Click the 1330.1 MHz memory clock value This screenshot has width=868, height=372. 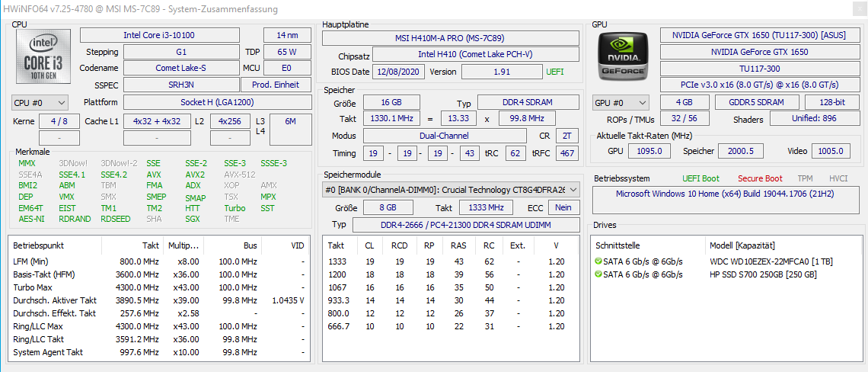point(391,118)
